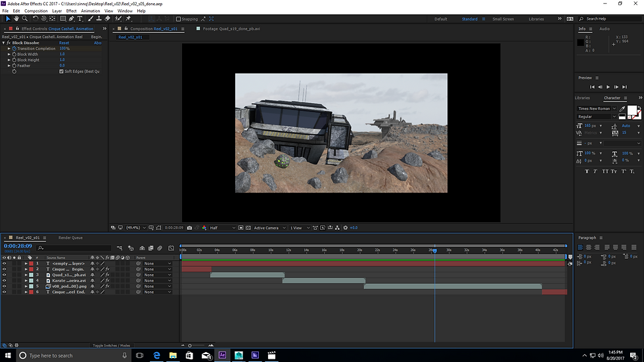The height and width of the screenshot is (362, 644).
Task: Open File Explorer from the taskbar
Action: [173, 355]
